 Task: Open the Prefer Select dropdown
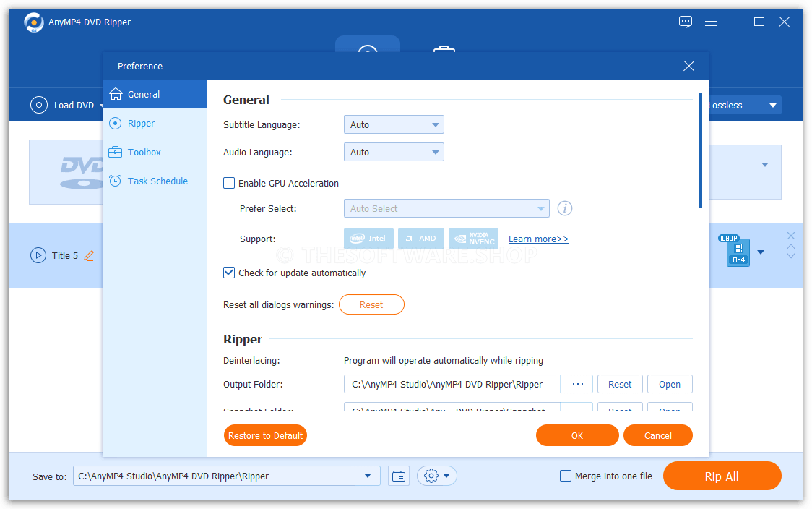[446, 208]
